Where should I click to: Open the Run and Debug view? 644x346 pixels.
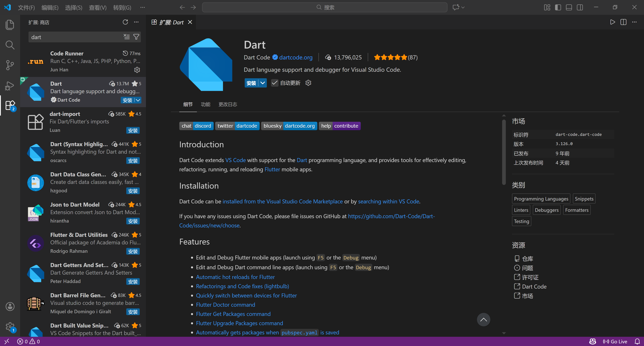[x=10, y=86]
